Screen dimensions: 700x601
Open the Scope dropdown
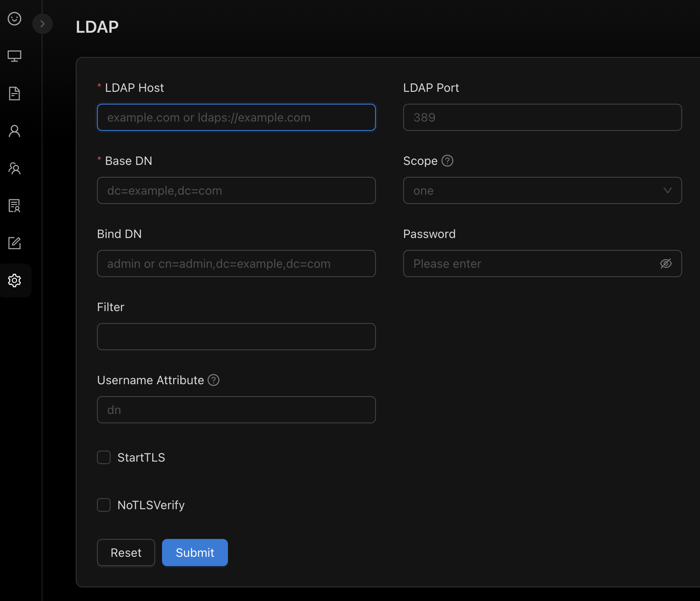[x=542, y=190]
